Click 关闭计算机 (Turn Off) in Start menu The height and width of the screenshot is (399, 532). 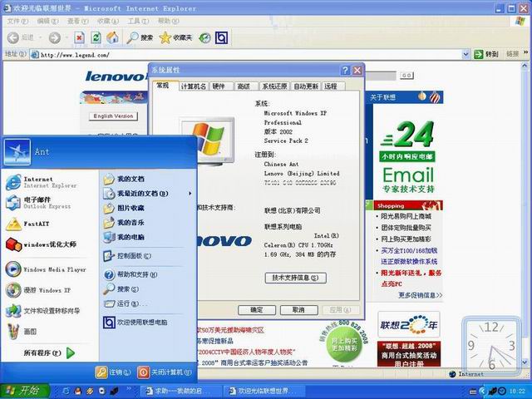pyautogui.click(x=165, y=372)
